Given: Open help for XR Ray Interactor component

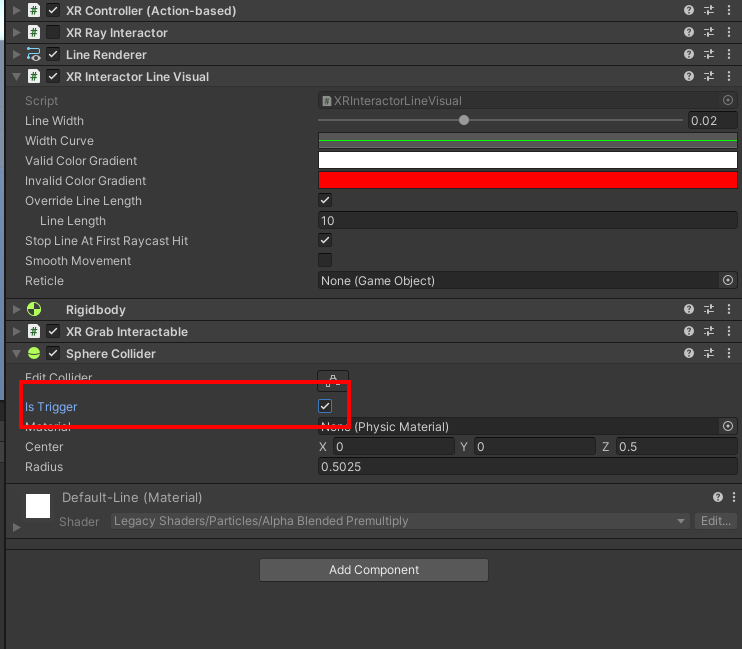Looking at the screenshot, I should (688, 33).
